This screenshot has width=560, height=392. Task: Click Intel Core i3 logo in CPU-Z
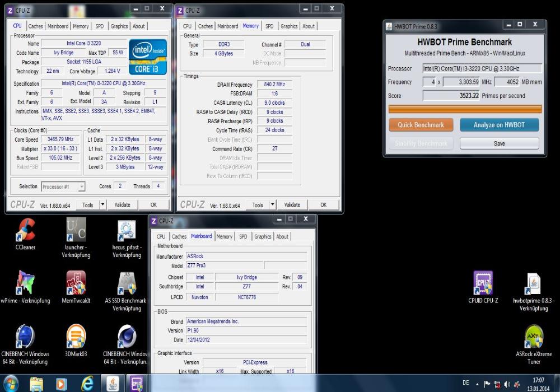point(147,57)
